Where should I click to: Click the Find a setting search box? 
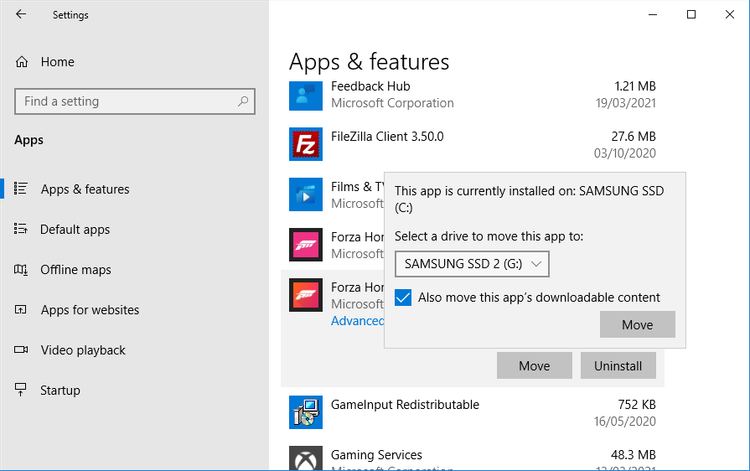[x=135, y=101]
